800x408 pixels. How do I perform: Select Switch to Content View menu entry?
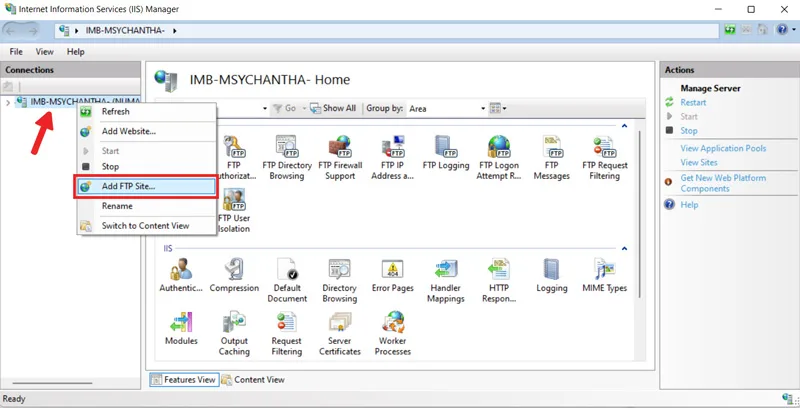tap(146, 225)
